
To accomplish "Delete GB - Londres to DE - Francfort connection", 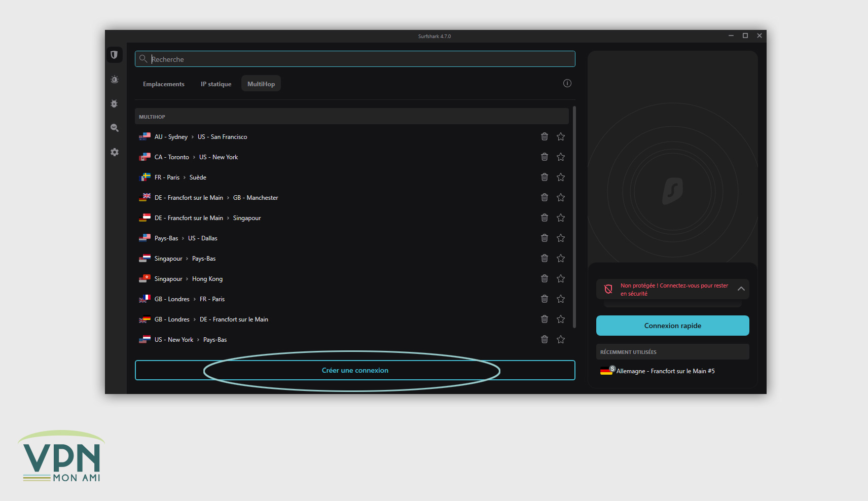I will coord(545,319).
